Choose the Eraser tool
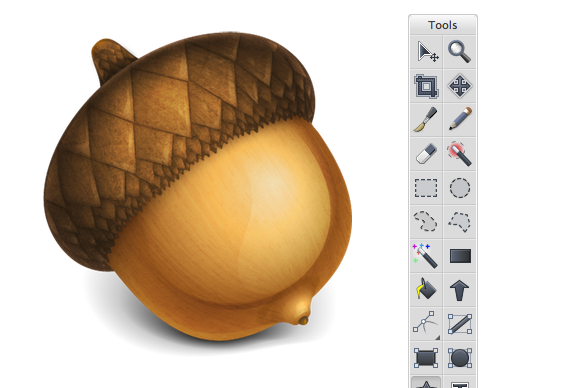The image size is (580, 388). [426, 154]
